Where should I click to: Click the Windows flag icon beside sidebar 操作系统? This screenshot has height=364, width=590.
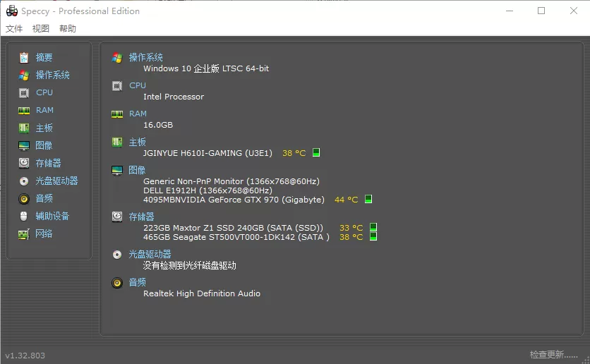24,75
